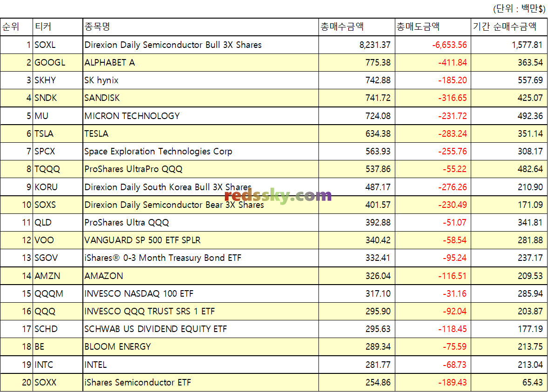The width and height of the screenshot is (548, 392).
Task: Select buy amount 537.86
Action: coord(378,169)
